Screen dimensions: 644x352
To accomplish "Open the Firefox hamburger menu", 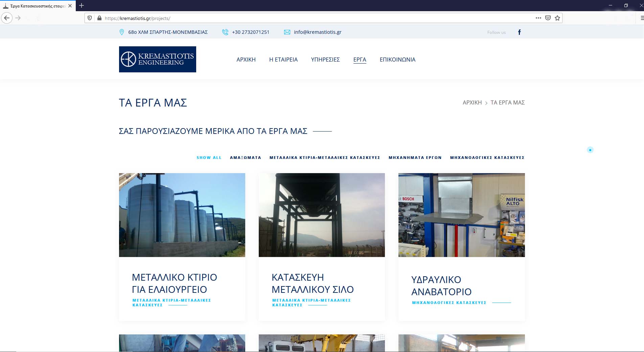I will point(642,18).
